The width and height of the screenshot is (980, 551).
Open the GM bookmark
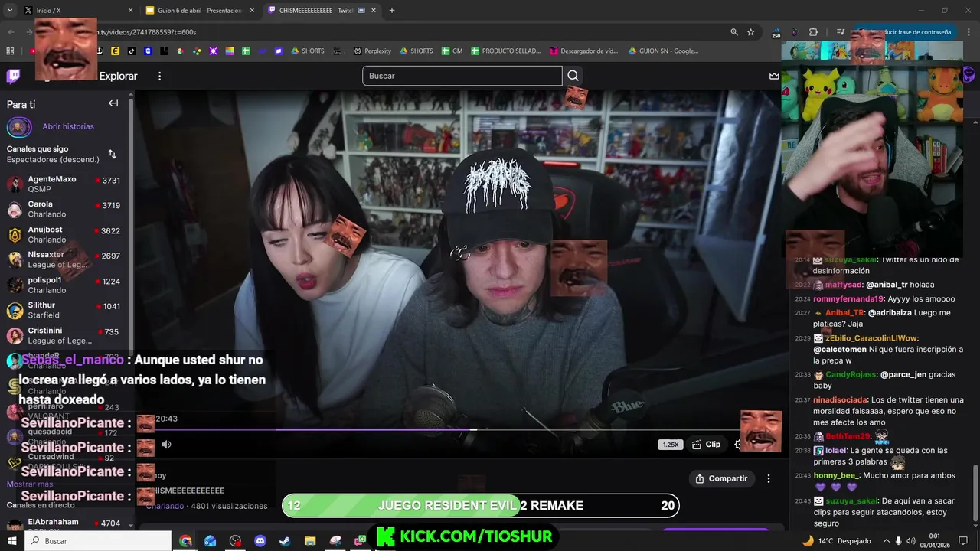click(x=452, y=51)
